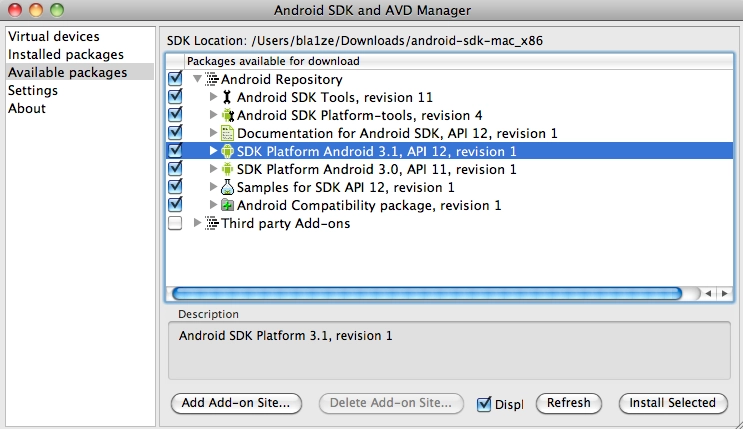Uncheck SDK Platform Android 3.1 checkbox
The width and height of the screenshot is (743, 429).
[x=175, y=150]
